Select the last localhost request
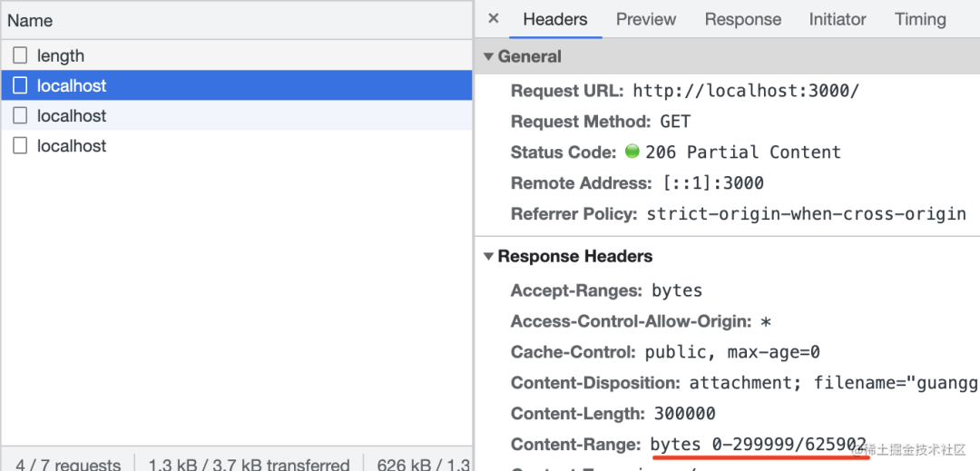The image size is (980, 471). pyautogui.click(x=72, y=146)
